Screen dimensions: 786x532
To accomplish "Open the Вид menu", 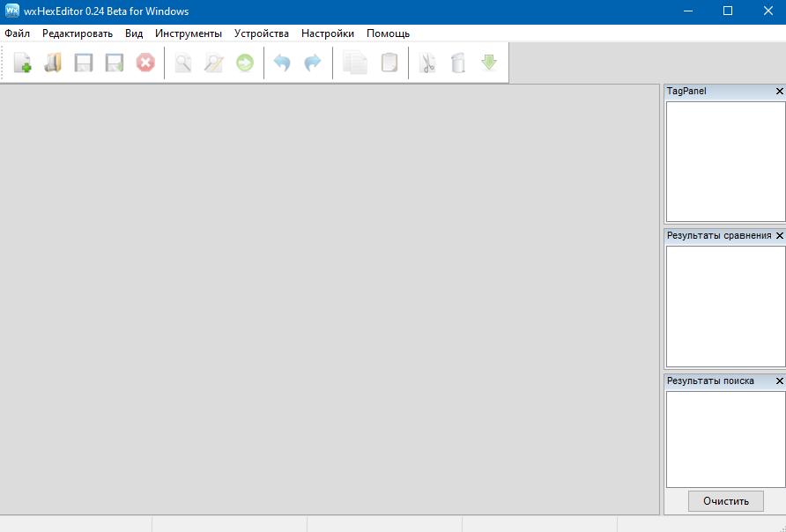I will (x=134, y=33).
